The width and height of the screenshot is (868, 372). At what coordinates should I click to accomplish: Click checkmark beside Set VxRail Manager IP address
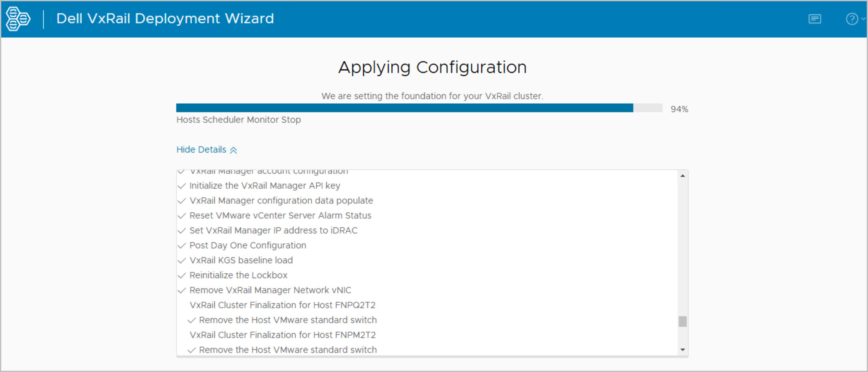coord(182,231)
